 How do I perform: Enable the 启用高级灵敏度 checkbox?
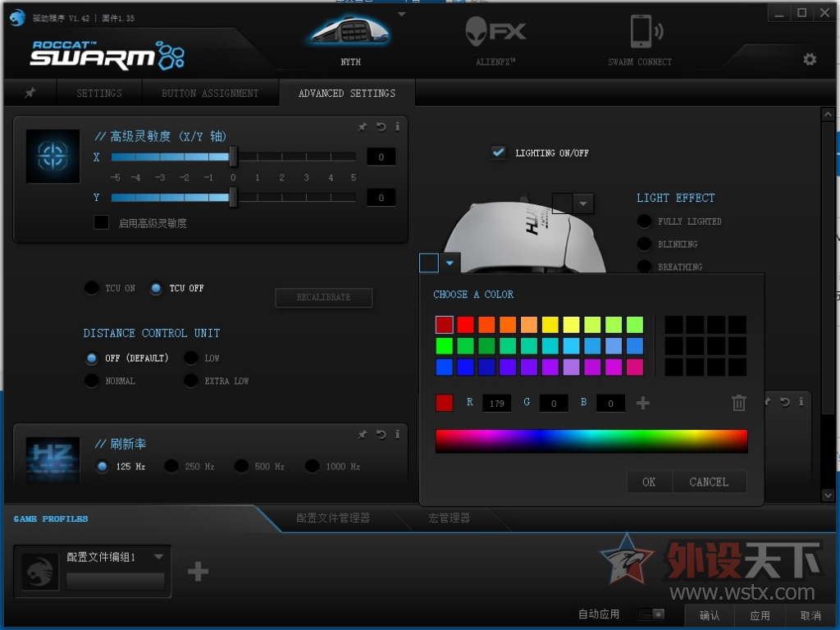tap(101, 222)
